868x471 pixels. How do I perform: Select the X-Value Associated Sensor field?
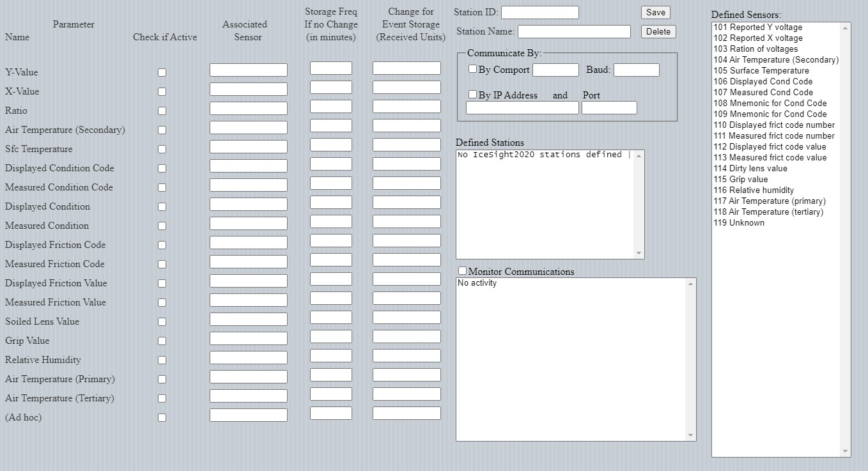248,89
